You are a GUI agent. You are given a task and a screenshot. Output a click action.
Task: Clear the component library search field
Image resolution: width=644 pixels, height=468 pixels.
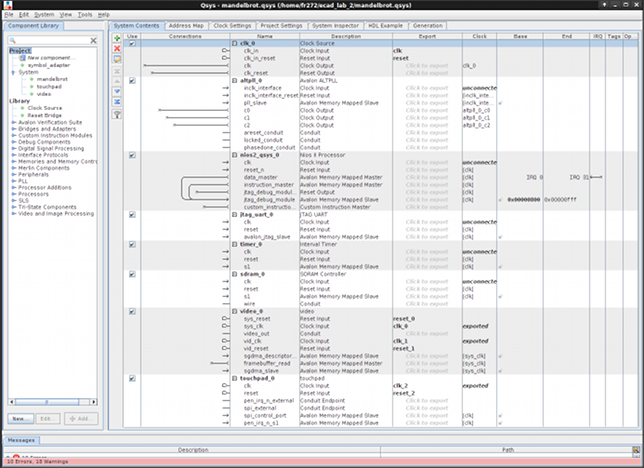[93, 40]
